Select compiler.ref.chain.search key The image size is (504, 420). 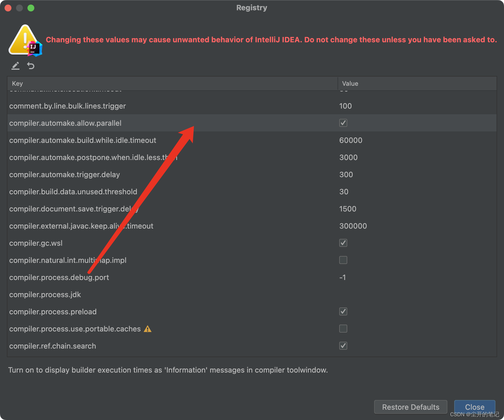[53, 346]
